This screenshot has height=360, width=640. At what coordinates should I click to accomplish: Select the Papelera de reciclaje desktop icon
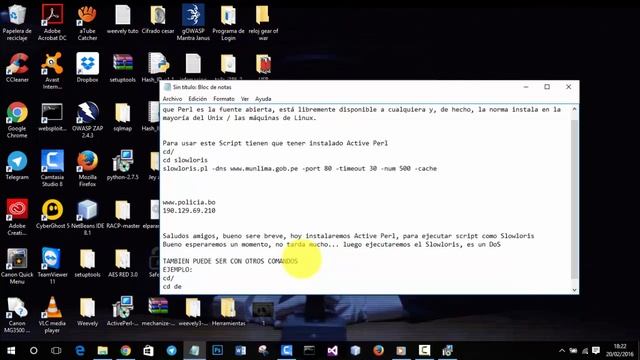coord(17,22)
